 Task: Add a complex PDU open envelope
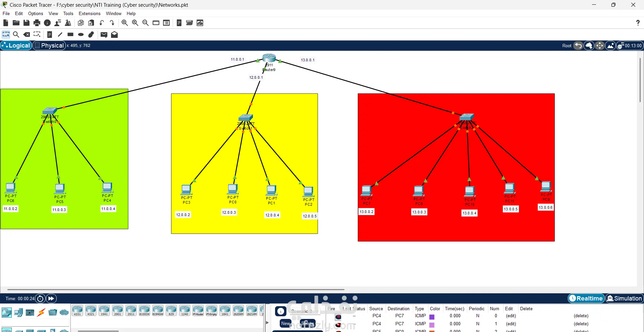[x=114, y=35]
